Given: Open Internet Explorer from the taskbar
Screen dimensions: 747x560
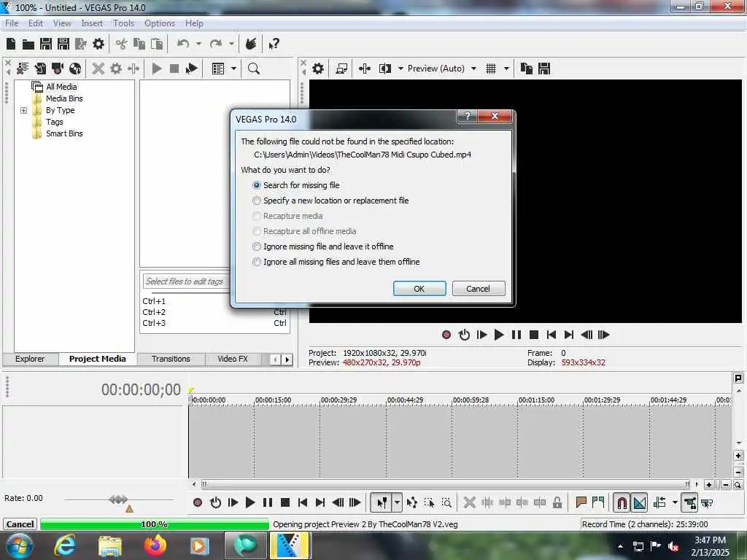Looking at the screenshot, I should coord(65,545).
